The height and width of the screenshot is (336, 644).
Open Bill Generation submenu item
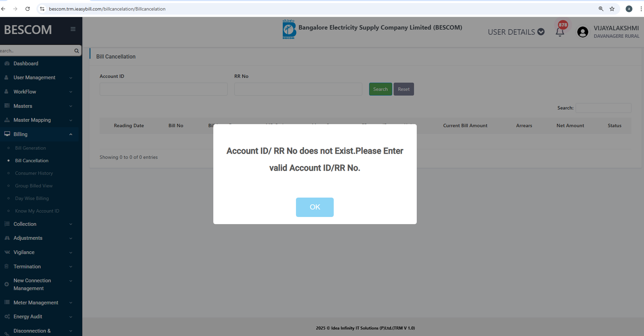[x=30, y=148]
